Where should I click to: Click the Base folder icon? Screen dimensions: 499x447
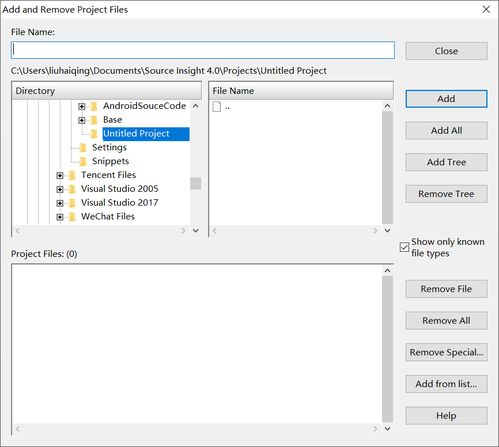(x=94, y=120)
